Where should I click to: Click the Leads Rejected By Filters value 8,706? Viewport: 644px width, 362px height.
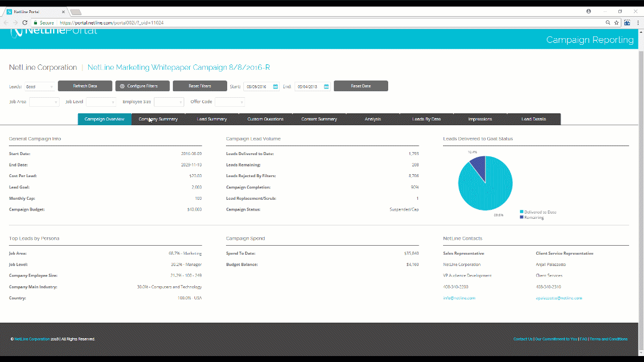[414, 176]
